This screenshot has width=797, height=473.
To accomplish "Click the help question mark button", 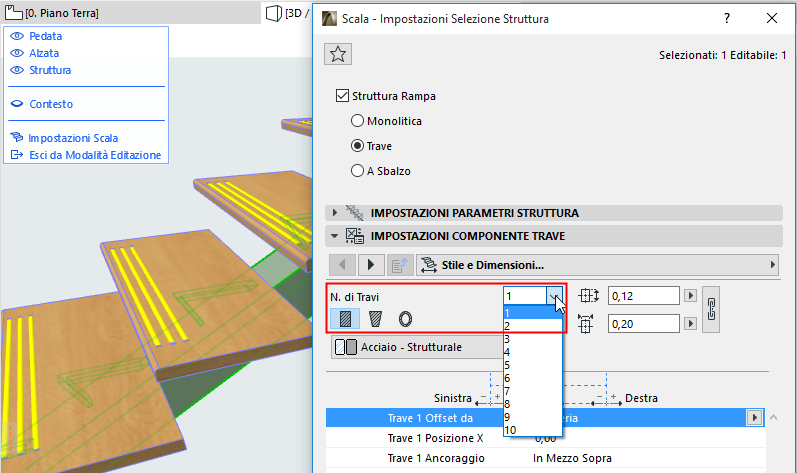I will tap(727, 18).
